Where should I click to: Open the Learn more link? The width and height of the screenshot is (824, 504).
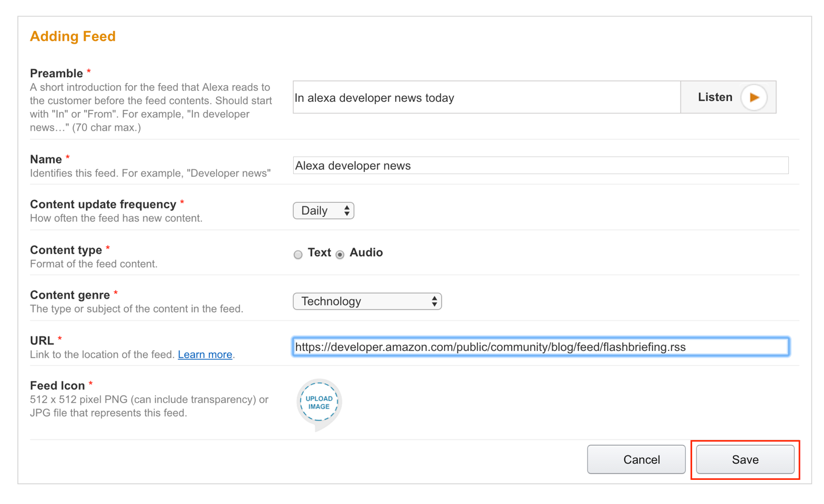[x=205, y=354]
